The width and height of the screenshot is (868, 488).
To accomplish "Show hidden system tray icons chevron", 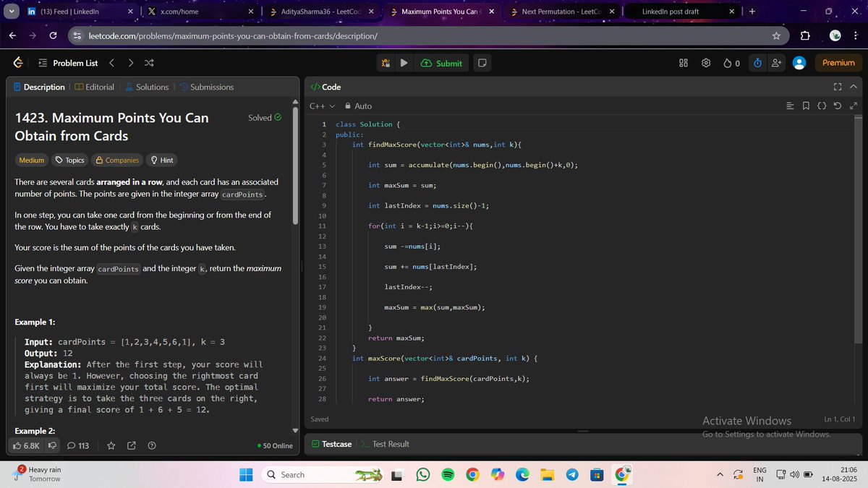I will pos(720,475).
